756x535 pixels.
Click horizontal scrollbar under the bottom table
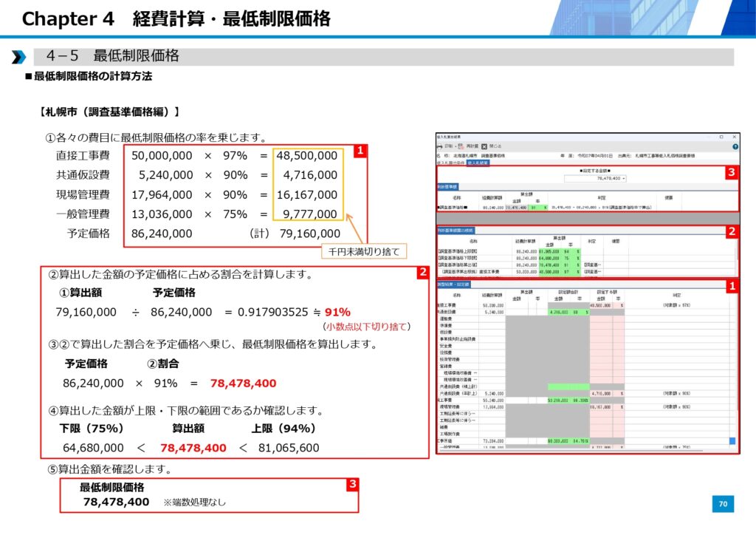coord(583,451)
